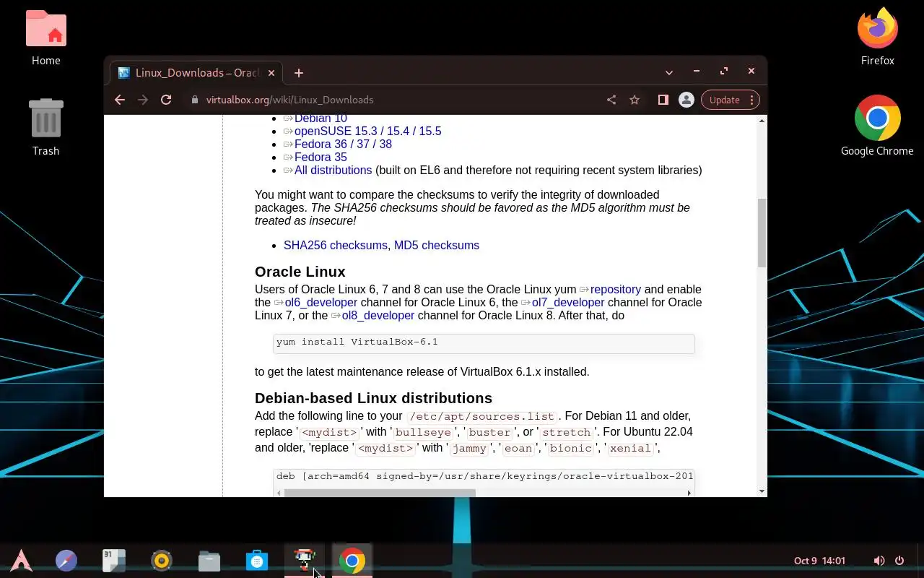The image size is (924, 578).
Task: Click the /etc/apt/sources.list code text
Action: point(482,416)
